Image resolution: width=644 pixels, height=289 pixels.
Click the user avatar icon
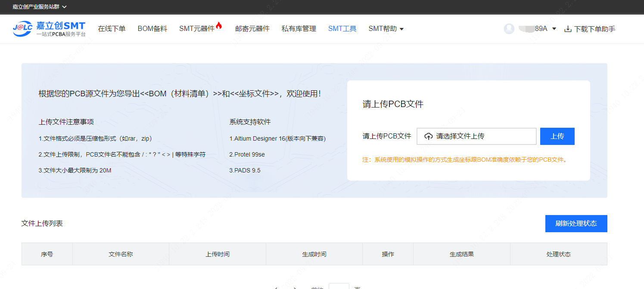coord(509,29)
